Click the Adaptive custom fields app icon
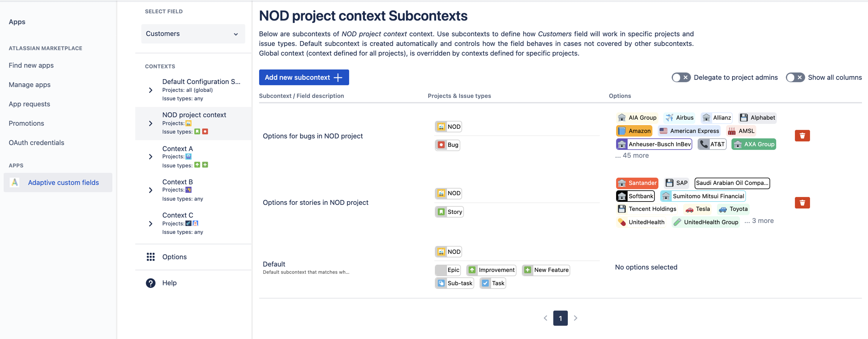This screenshot has width=868, height=339. [x=15, y=182]
